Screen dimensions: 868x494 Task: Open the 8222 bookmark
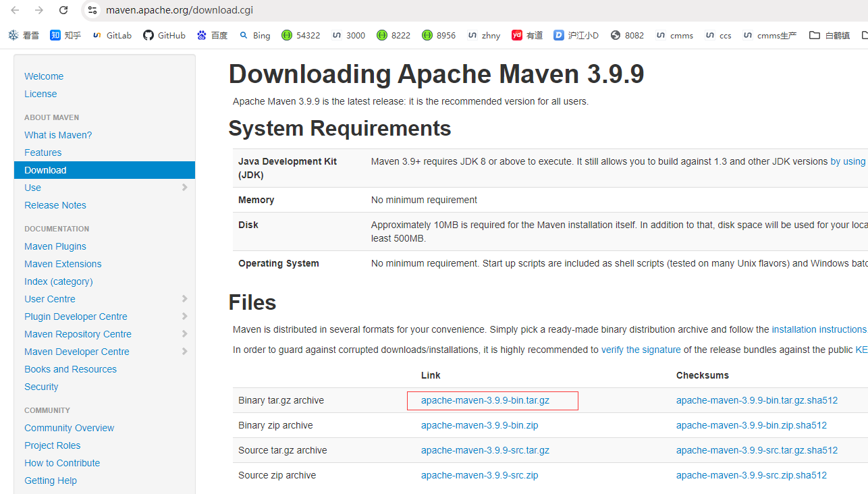(x=394, y=35)
